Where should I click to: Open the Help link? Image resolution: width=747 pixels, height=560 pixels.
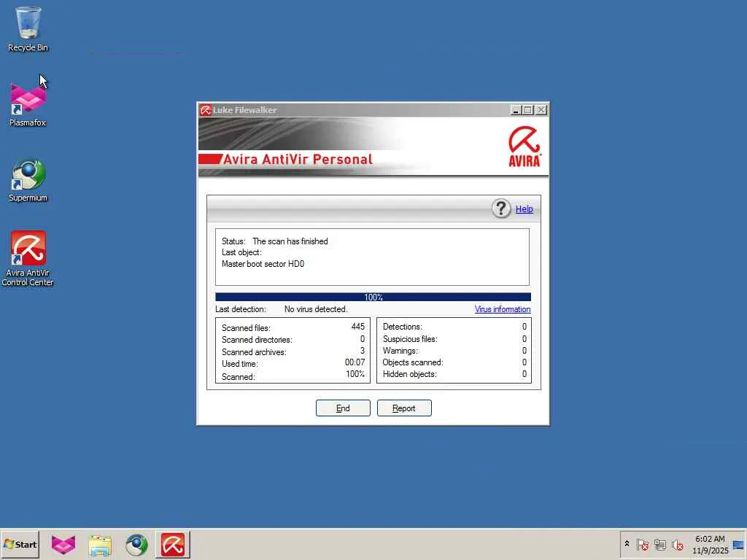pyautogui.click(x=524, y=209)
